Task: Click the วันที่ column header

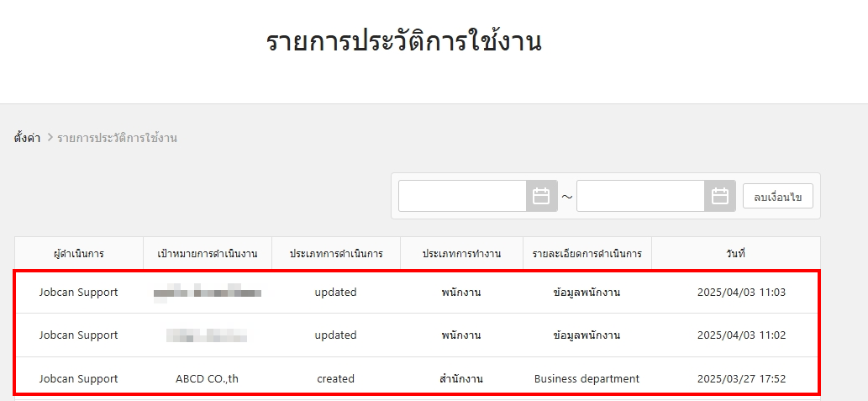Action: 736,253
